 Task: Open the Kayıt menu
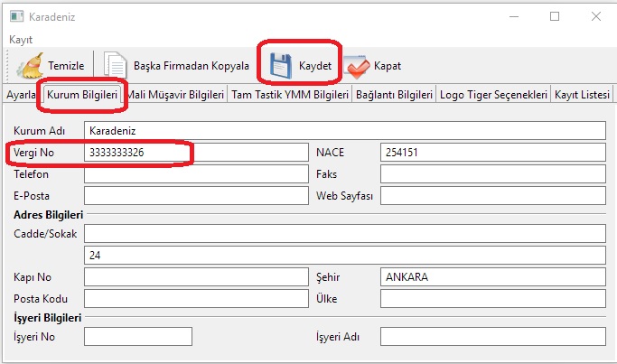tap(21, 40)
